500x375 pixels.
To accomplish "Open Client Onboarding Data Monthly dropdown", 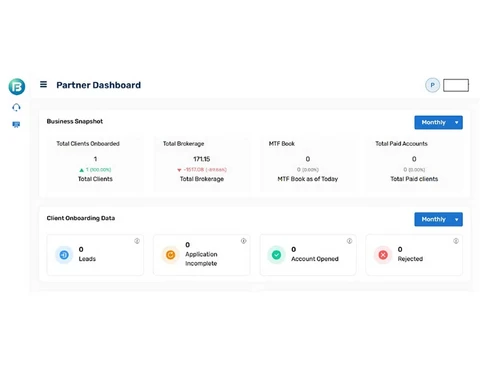I will 438,219.
